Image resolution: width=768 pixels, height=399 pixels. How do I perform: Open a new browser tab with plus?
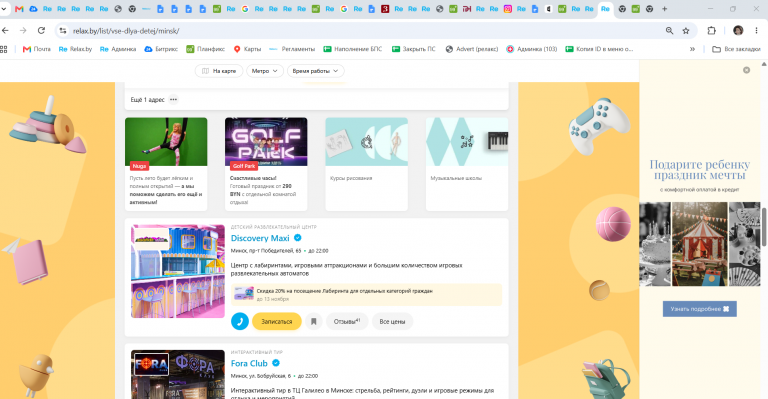(664, 9)
